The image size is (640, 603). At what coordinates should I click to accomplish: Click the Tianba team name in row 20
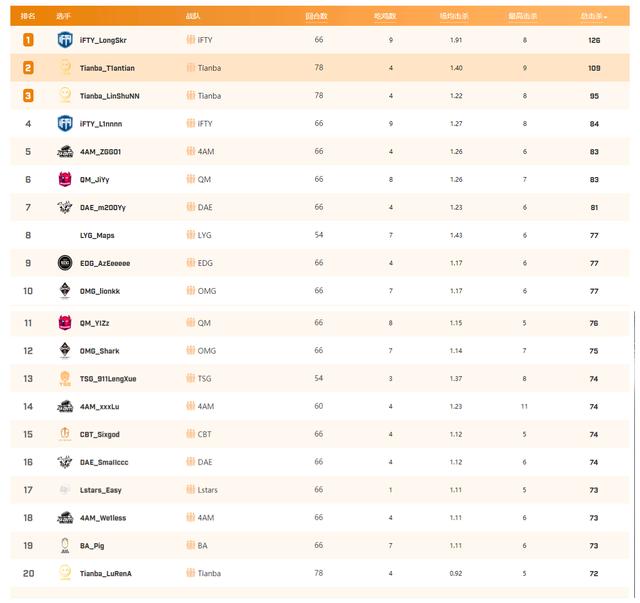(209, 574)
